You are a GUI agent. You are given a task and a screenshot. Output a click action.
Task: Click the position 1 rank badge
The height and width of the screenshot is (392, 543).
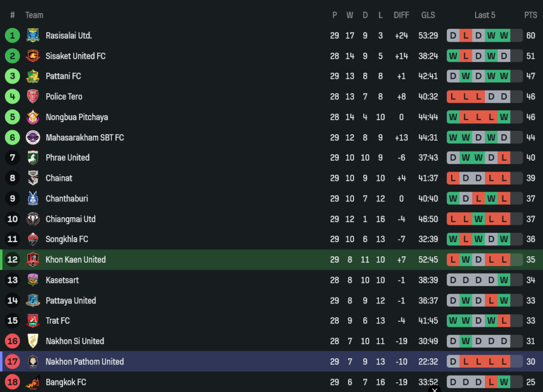click(x=12, y=36)
